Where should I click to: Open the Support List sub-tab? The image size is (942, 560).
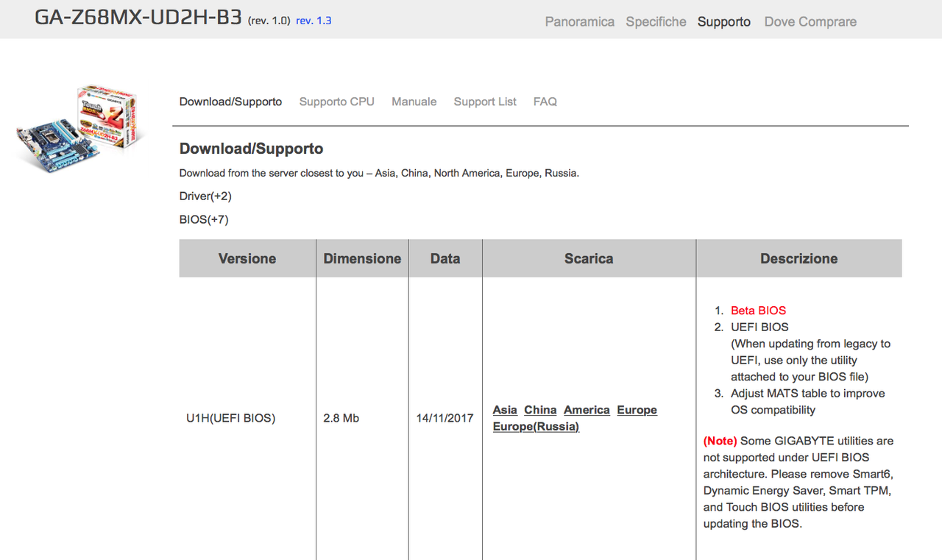485,102
